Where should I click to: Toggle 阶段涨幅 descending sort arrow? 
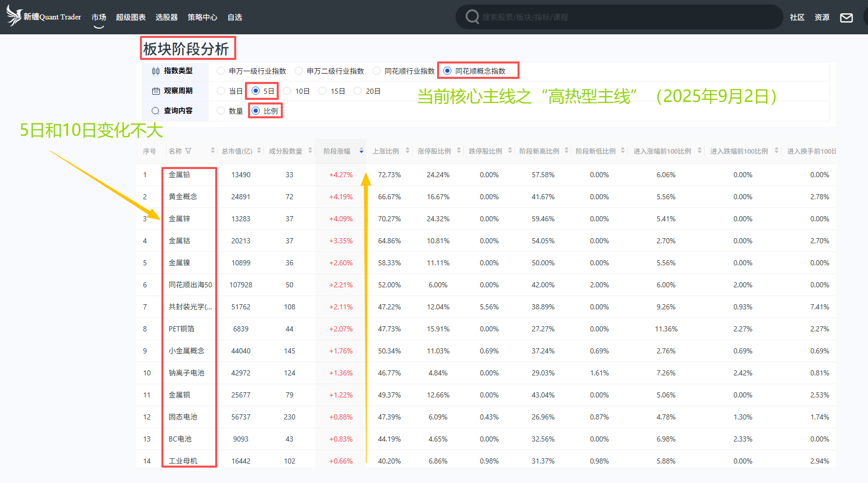point(362,151)
